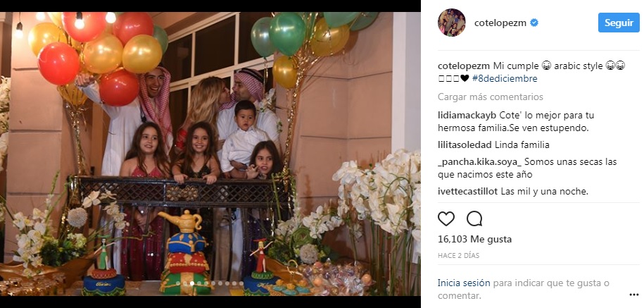
Task: Visit commenter lilitasoledad's profile
Action: click(x=465, y=144)
